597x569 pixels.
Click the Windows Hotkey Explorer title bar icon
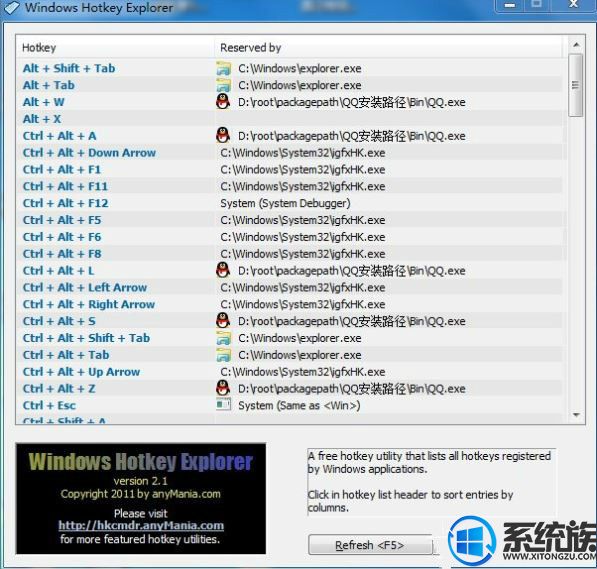click(11, 8)
